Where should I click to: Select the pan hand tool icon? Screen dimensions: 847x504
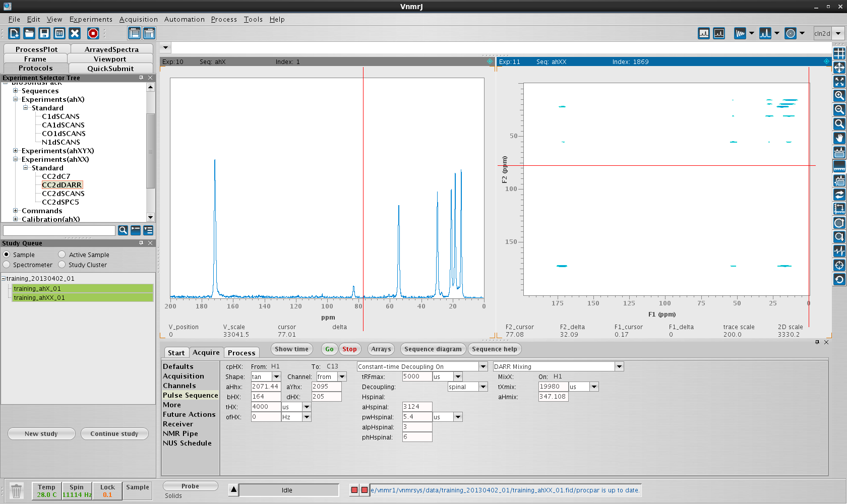click(839, 138)
